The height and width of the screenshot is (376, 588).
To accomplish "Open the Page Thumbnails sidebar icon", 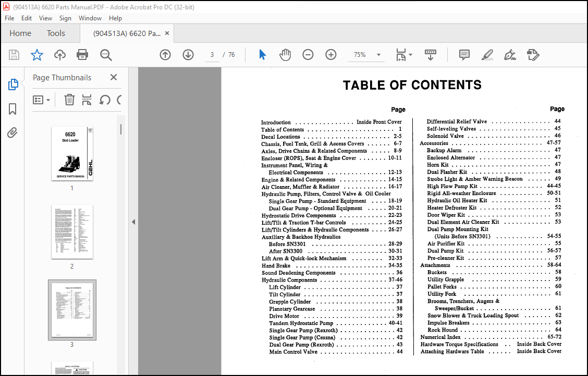I will click(13, 84).
